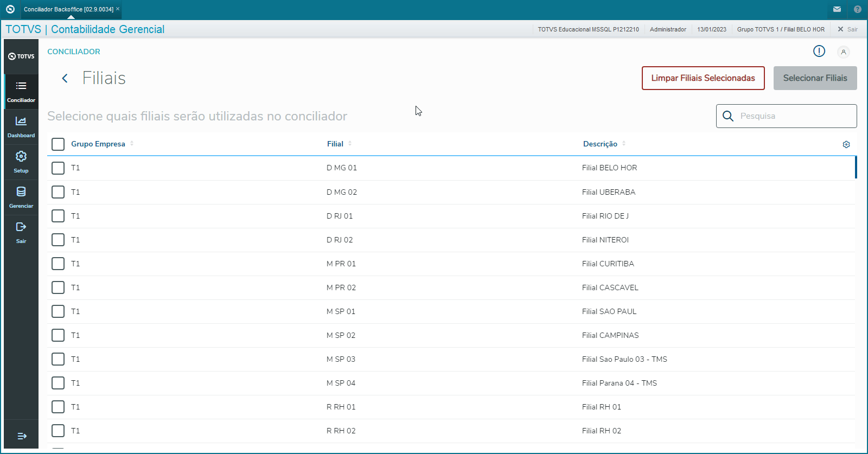Click the Filial CASCAVEL cell
868x454 pixels.
610,287
